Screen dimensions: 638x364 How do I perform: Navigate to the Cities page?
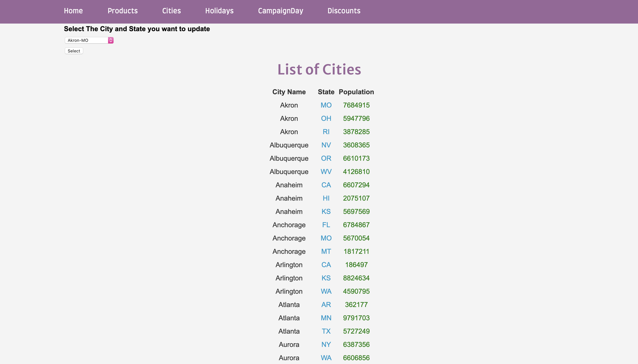[x=171, y=11]
